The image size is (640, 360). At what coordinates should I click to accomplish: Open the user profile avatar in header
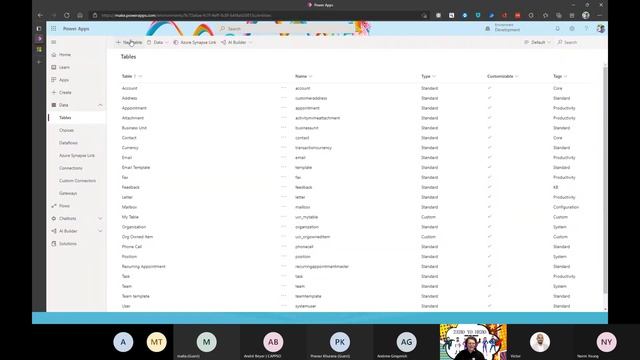point(600,29)
